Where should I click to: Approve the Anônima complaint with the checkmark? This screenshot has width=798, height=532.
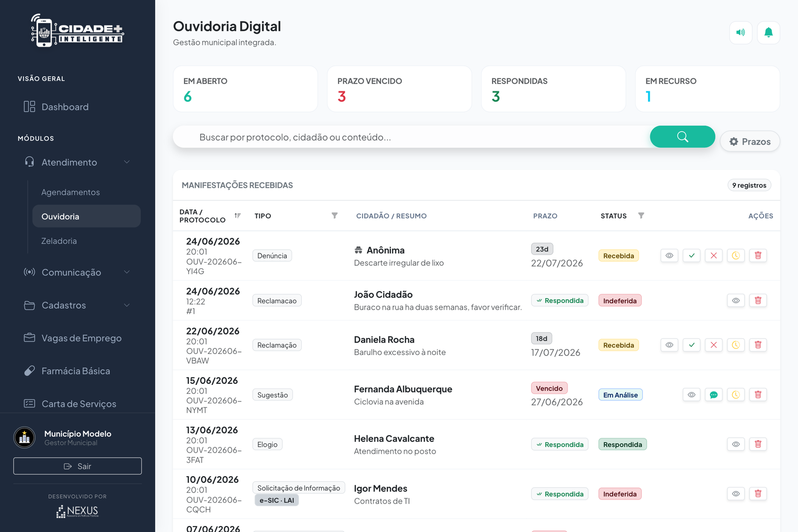tap(692, 255)
